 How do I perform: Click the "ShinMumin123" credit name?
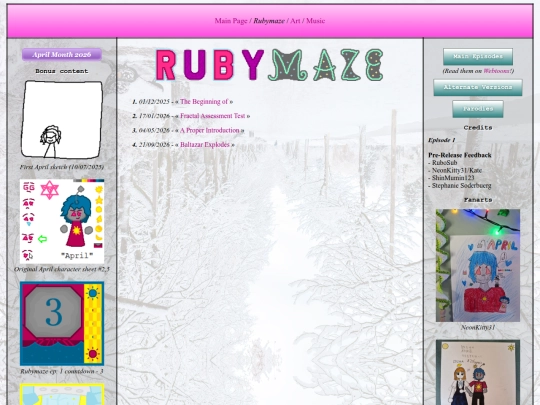point(453,178)
